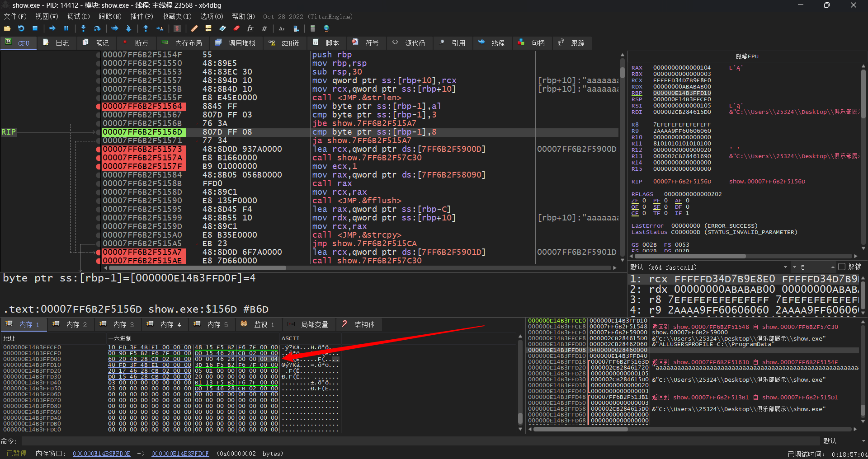Open the calculator toolbar icon

312,28
